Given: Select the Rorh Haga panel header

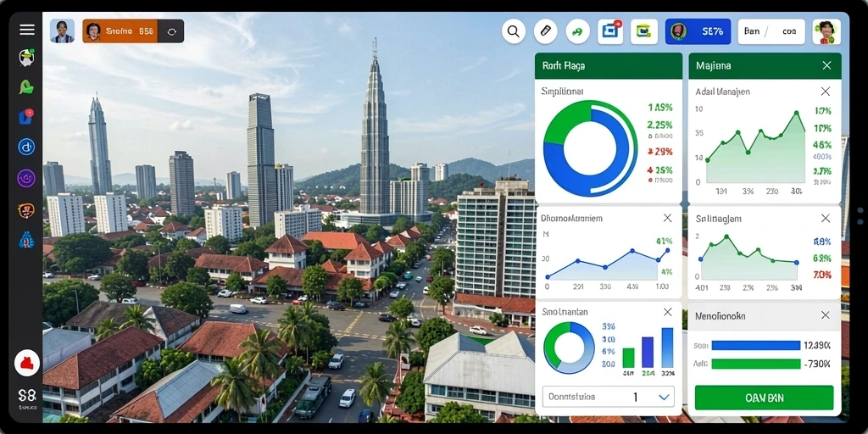Looking at the screenshot, I should (x=609, y=66).
